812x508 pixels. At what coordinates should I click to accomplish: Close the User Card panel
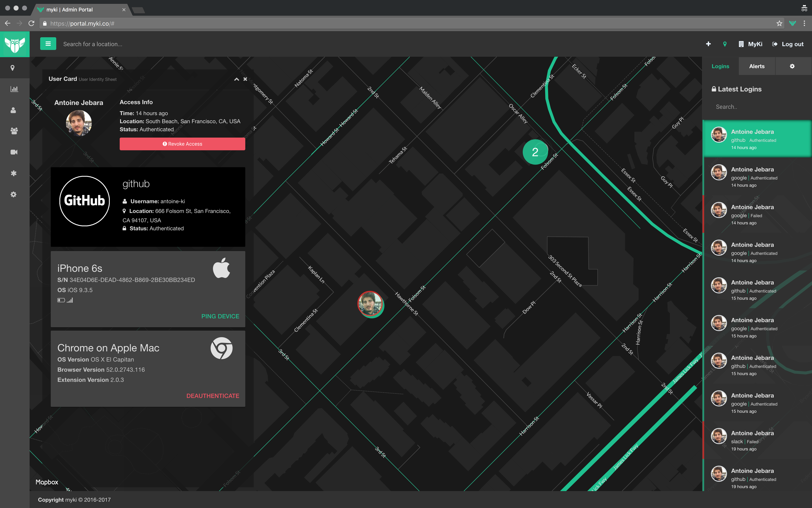tap(245, 79)
